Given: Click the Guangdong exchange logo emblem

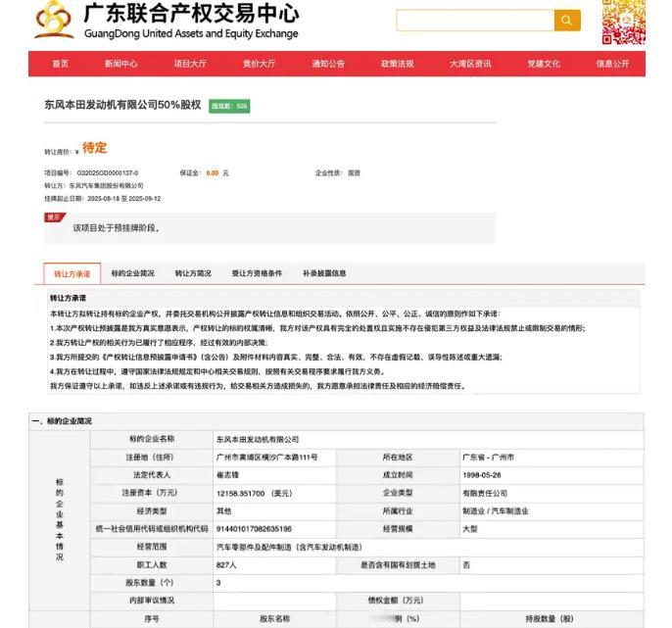Looking at the screenshot, I should (54, 20).
